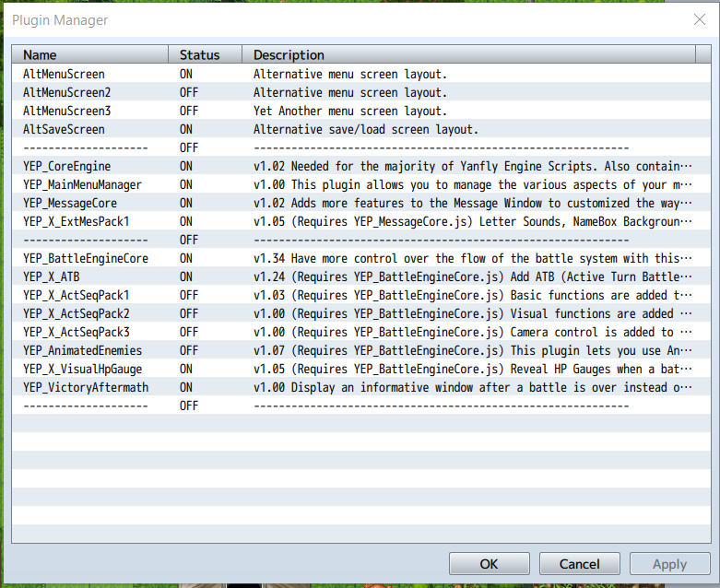Select the YEP_X_ATB plugin name
This screenshot has height=588, width=720.
(52, 276)
